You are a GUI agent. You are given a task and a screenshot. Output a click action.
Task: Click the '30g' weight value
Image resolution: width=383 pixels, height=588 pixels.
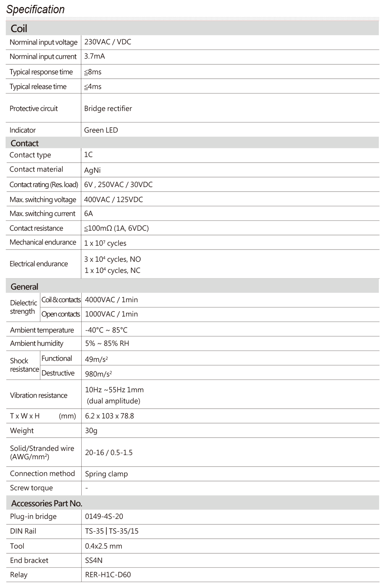(x=91, y=431)
